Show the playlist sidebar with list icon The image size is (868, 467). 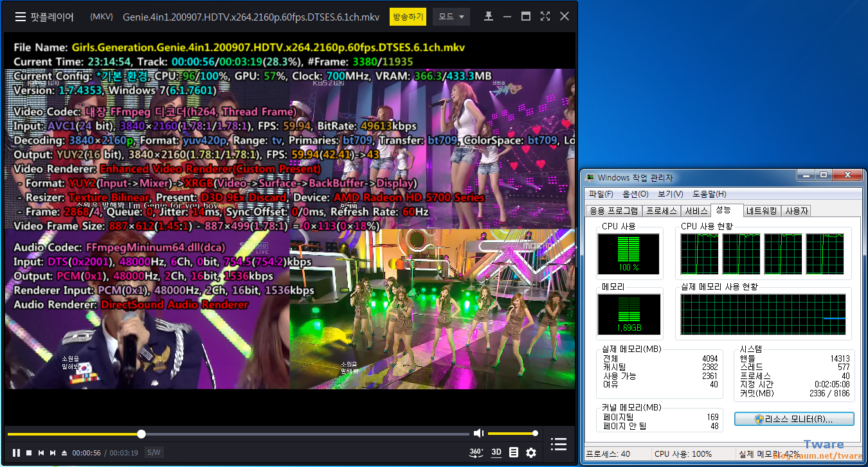pos(559,445)
